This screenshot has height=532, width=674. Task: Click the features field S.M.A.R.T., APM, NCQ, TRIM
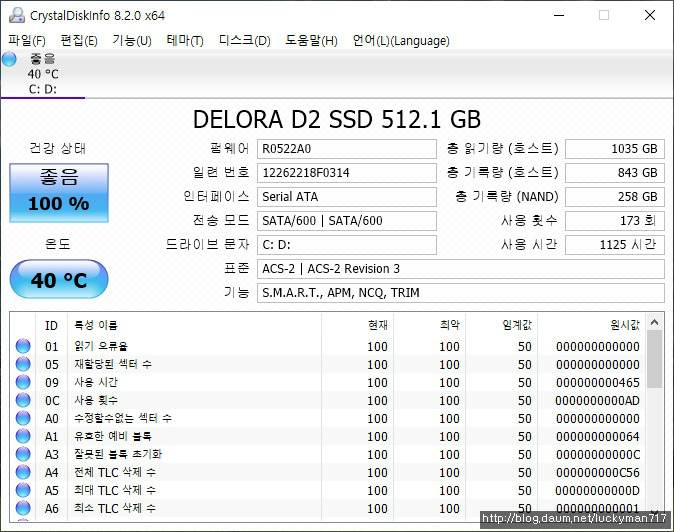(461, 293)
